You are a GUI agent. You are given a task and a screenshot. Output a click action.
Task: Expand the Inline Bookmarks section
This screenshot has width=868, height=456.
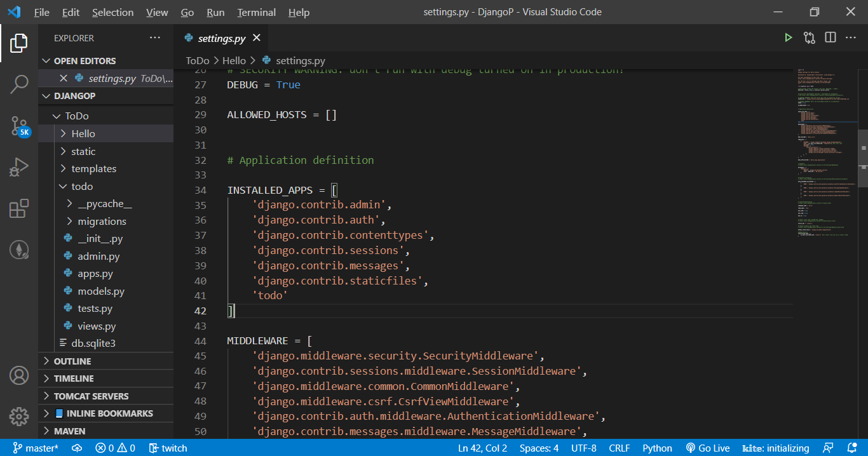[x=105, y=413]
